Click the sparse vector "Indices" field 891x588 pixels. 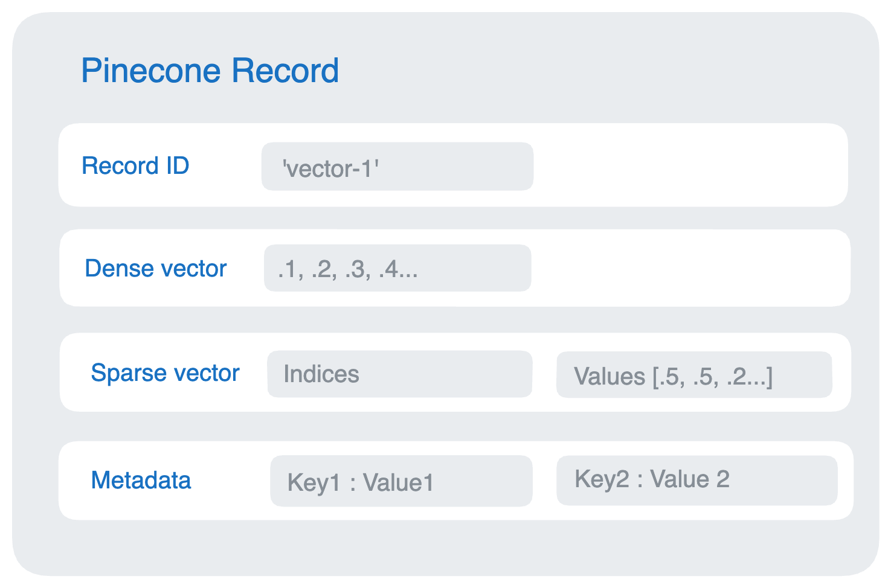click(x=399, y=374)
